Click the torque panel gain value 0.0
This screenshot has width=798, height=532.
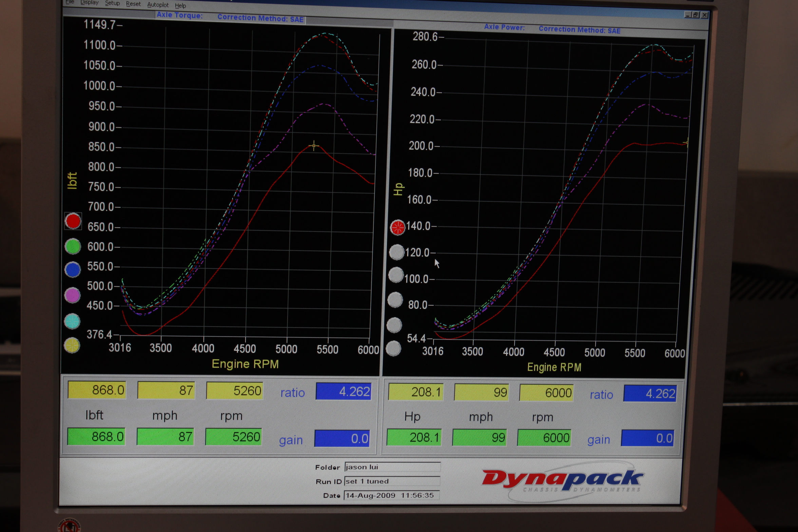click(x=342, y=438)
